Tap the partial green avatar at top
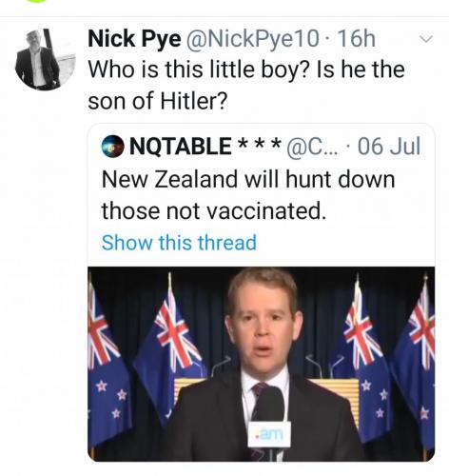 coord(36,2)
